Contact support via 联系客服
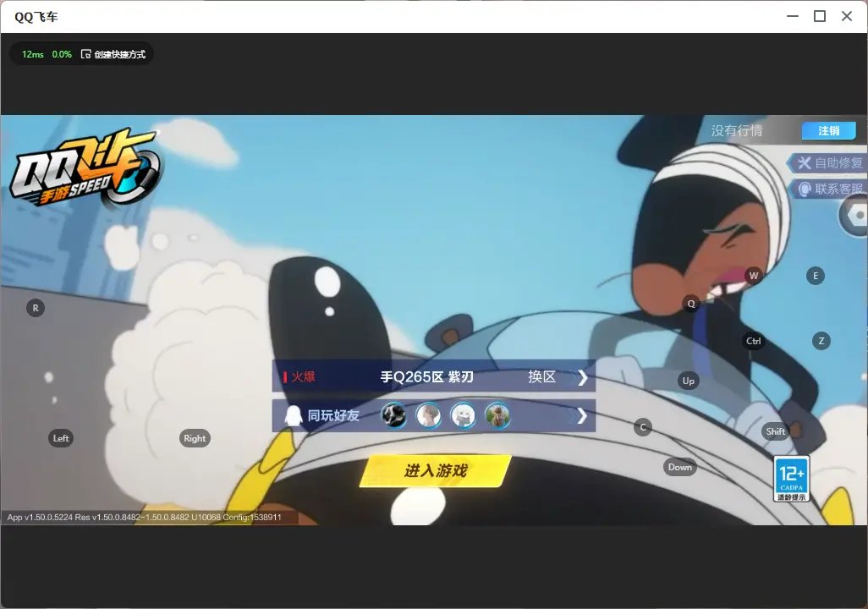Screen dimensions: 868x609 tap(828, 189)
